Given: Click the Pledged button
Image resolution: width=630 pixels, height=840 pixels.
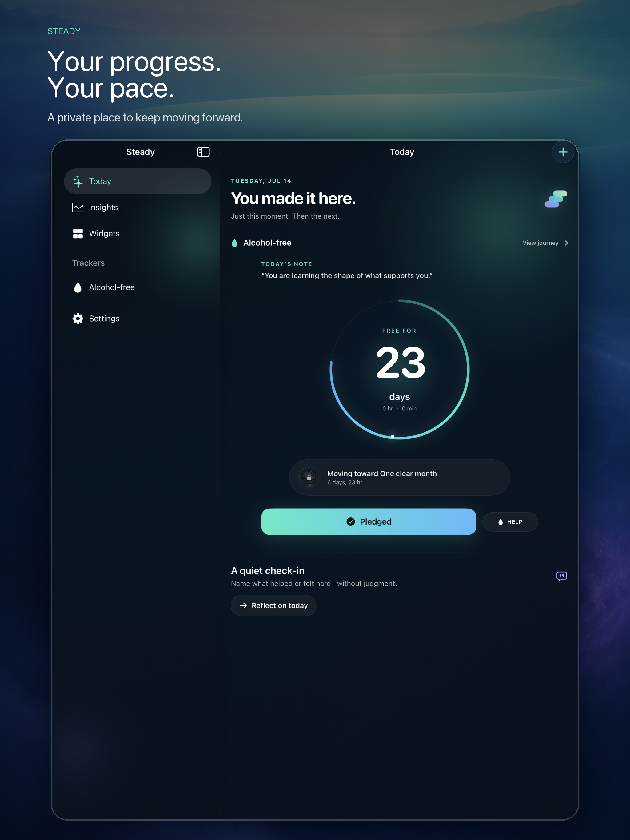Looking at the screenshot, I should click(x=369, y=522).
